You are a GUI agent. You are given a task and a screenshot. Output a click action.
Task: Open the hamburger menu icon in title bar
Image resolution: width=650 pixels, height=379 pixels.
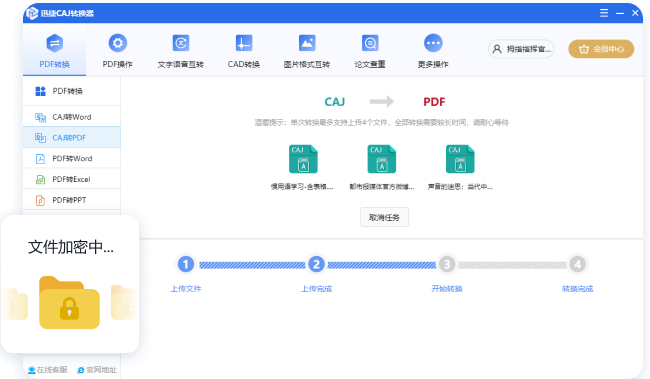[x=604, y=13]
